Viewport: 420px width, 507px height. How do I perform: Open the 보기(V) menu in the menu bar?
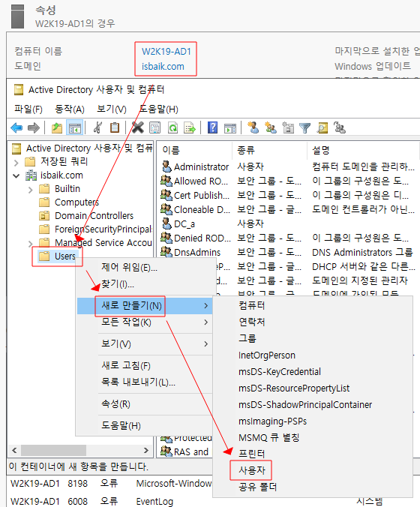click(x=112, y=109)
